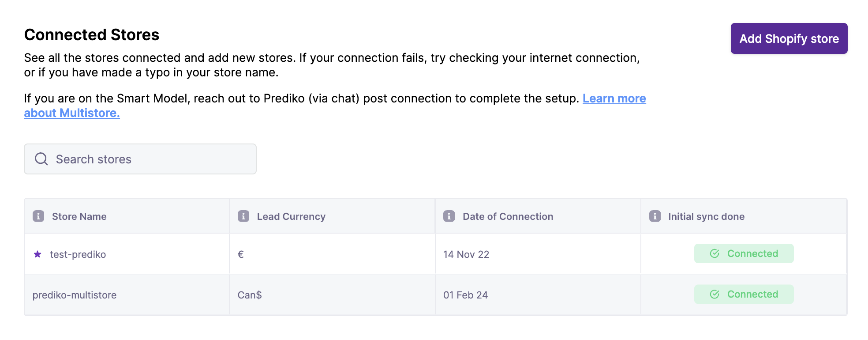Click the info icon beside Date of Connection
The width and height of the screenshot is (868, 340).
[449, 216]
